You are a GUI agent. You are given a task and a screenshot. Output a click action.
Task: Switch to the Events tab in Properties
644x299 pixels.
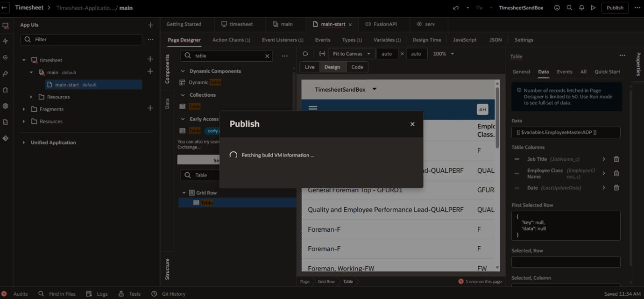[564, 72]
